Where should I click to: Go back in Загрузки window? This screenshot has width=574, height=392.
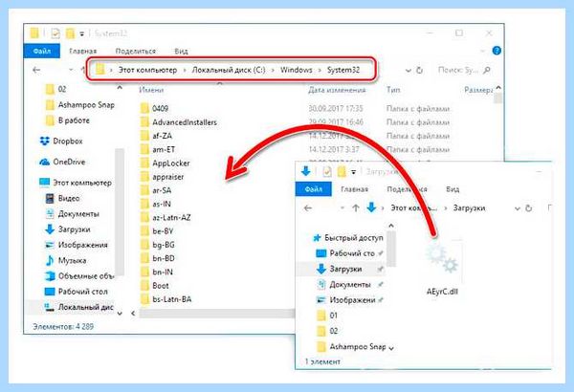pos(308,207)
